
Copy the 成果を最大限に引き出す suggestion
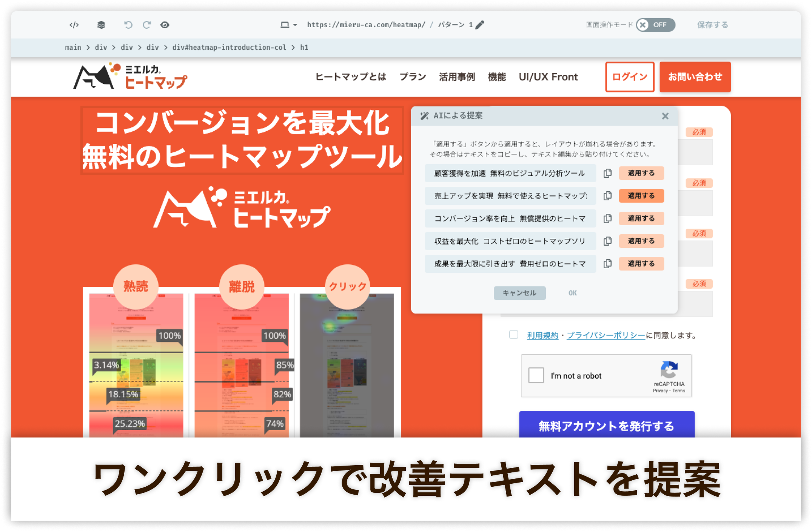point(607,264)
